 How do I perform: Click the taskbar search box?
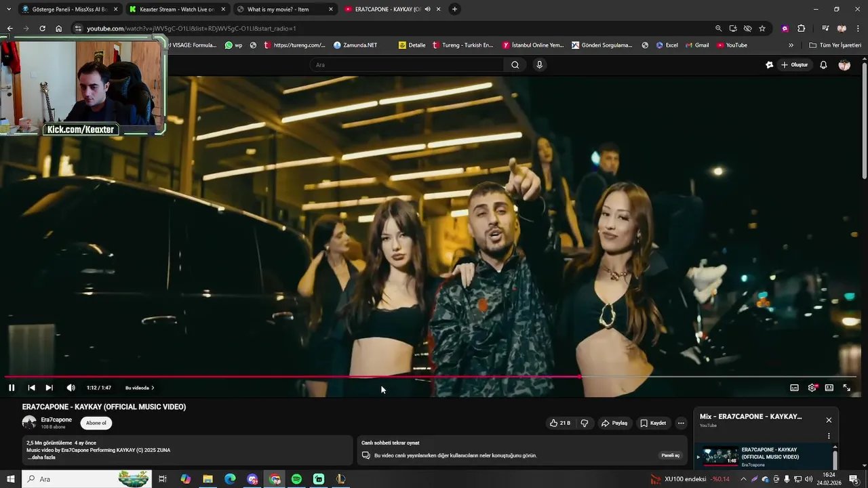[x=87, y=479]
